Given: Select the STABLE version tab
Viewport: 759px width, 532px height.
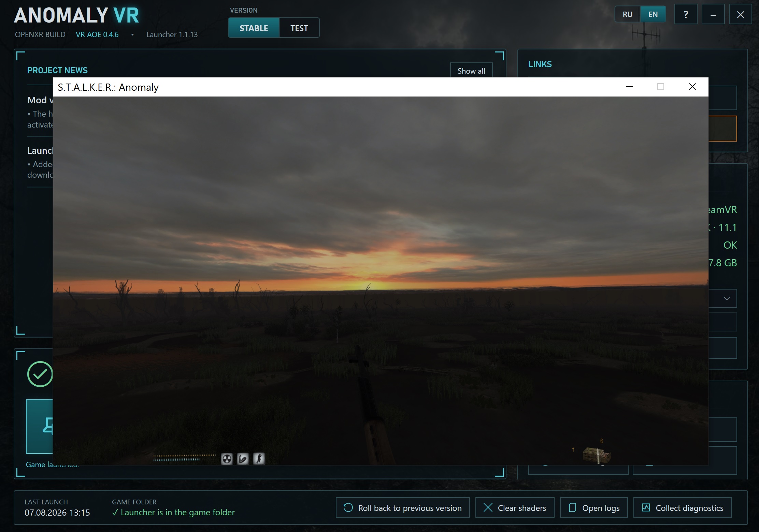Looking at the screenshot, I should pos(254,28).
